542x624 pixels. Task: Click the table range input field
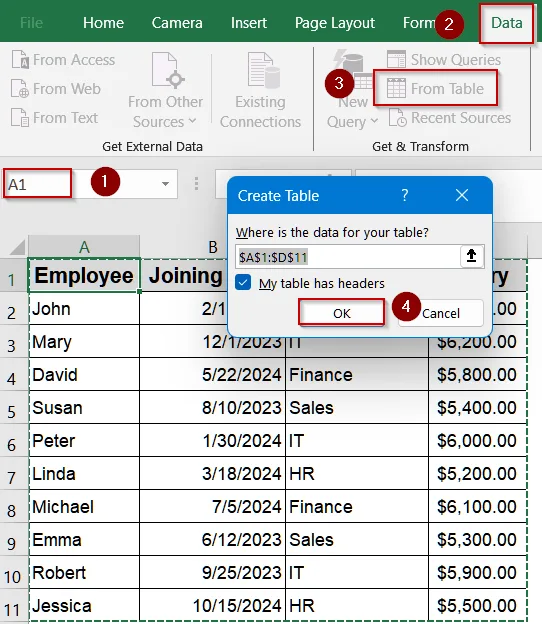tap(348, 257)
